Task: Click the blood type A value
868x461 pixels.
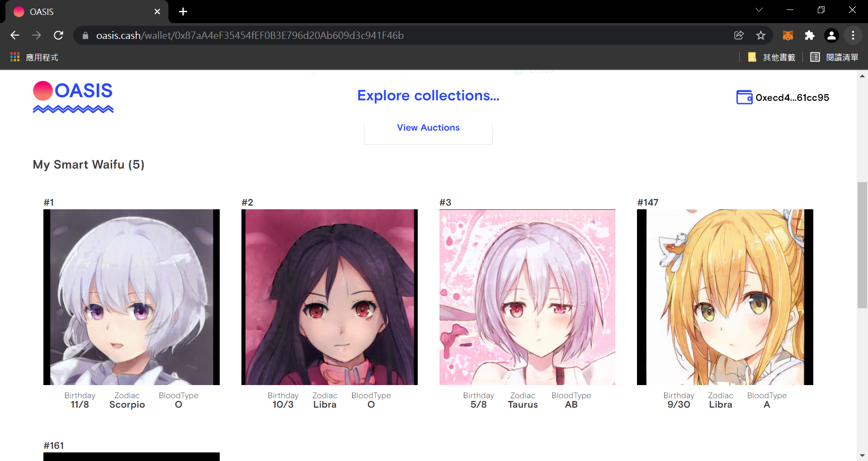Action: [767, 405]
